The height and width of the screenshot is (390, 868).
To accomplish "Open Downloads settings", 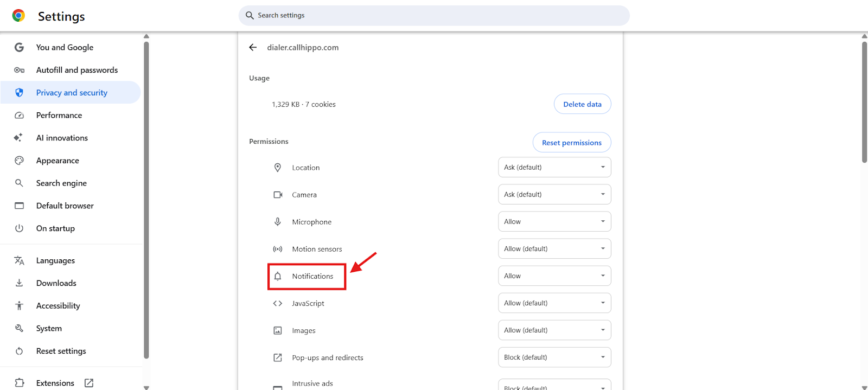I will (x=71, y=283).
